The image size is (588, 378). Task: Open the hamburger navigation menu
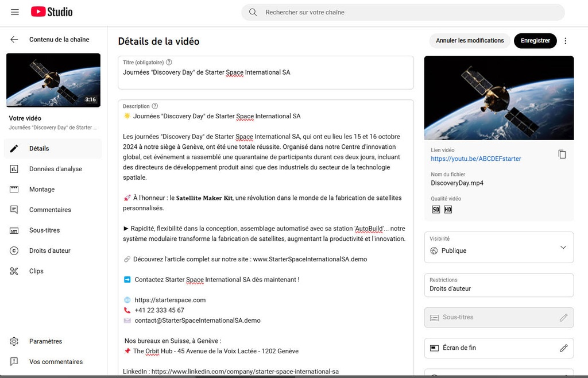point(14,12)
